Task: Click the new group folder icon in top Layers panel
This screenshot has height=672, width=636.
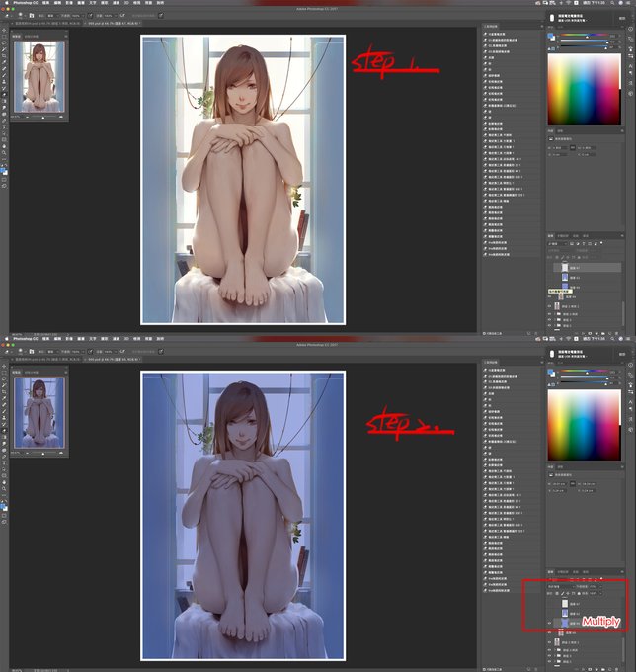Action: tap(603, 333)
